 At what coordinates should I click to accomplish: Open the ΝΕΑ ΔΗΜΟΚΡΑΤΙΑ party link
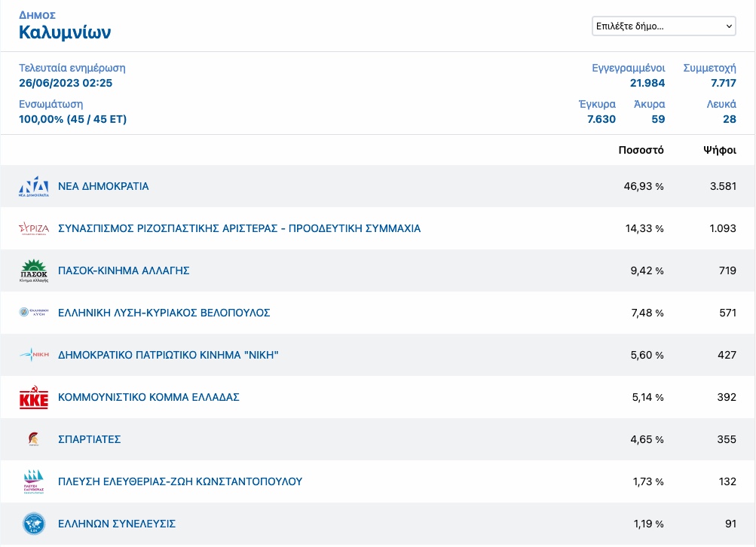[103, 187]
